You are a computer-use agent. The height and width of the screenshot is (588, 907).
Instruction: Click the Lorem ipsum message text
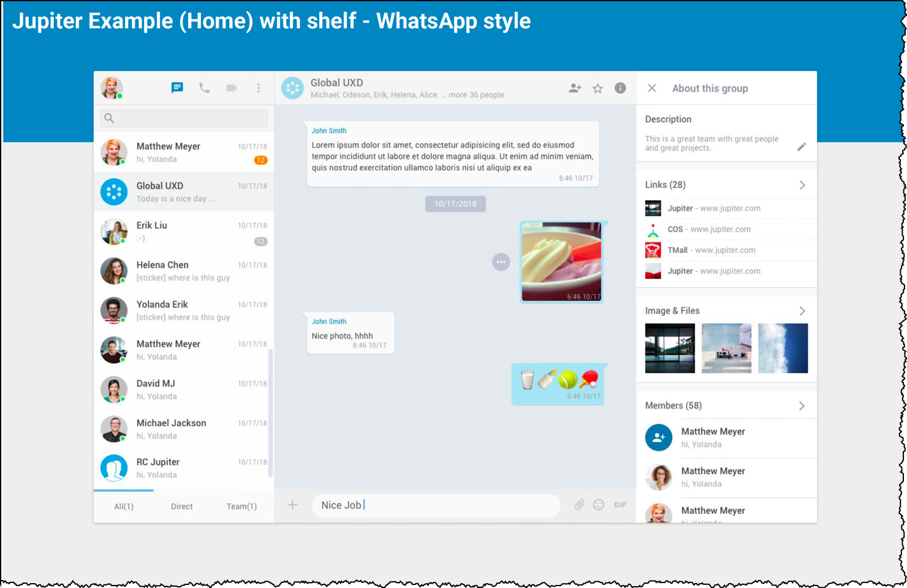click(x=452, y=156)
